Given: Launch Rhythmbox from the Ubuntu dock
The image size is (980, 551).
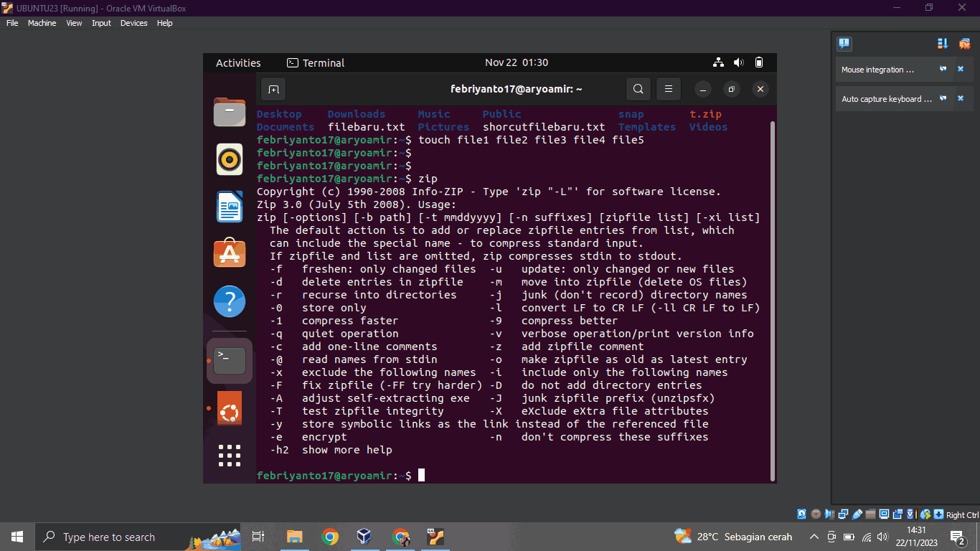Looking at the screenshot, I should pos(230,159).
